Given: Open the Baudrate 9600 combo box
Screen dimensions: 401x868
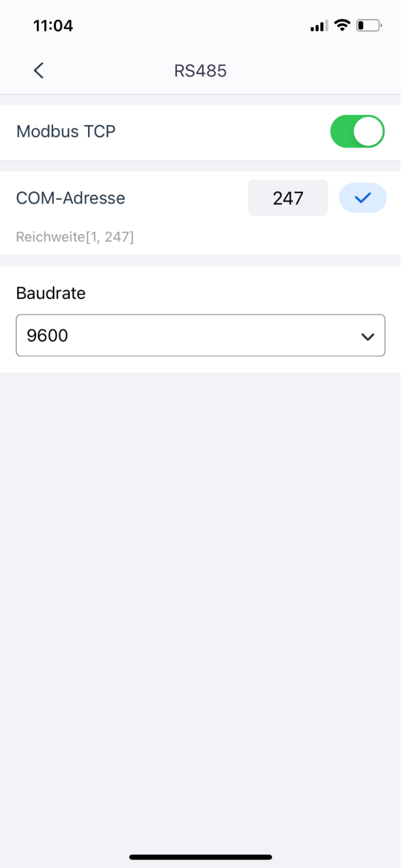Looking at the screenshot, I should pyautogui.click(x=200, y=335).
